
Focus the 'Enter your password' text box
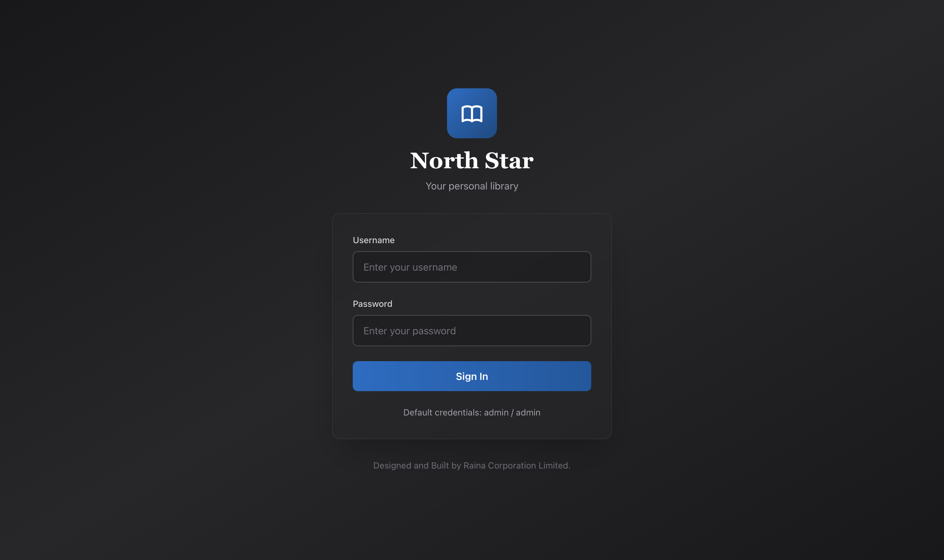472,331
